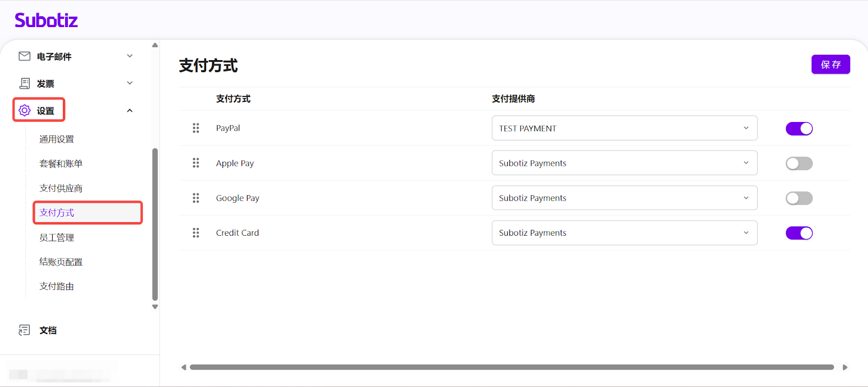The width and height of the screenshot is (868, 387).
Task: Expand the 电子邮件 menu chevron
Action: click(x=130, y=56)
